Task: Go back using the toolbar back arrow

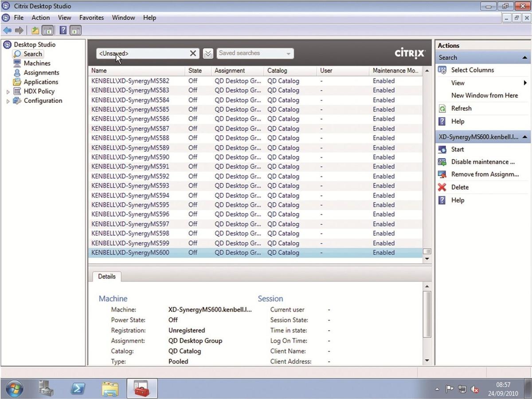Action: tap(7, 31)
